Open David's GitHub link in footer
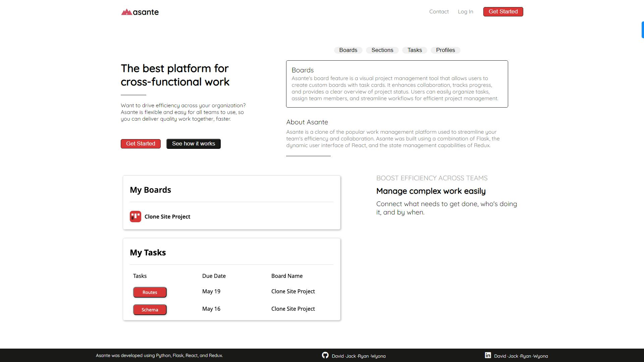The height and width of the screenshot is (362, 644). [337, 356]
